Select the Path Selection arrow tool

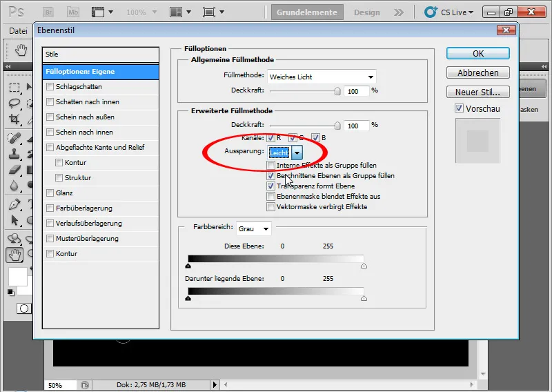pyautogui.click(x=14, y=220)
